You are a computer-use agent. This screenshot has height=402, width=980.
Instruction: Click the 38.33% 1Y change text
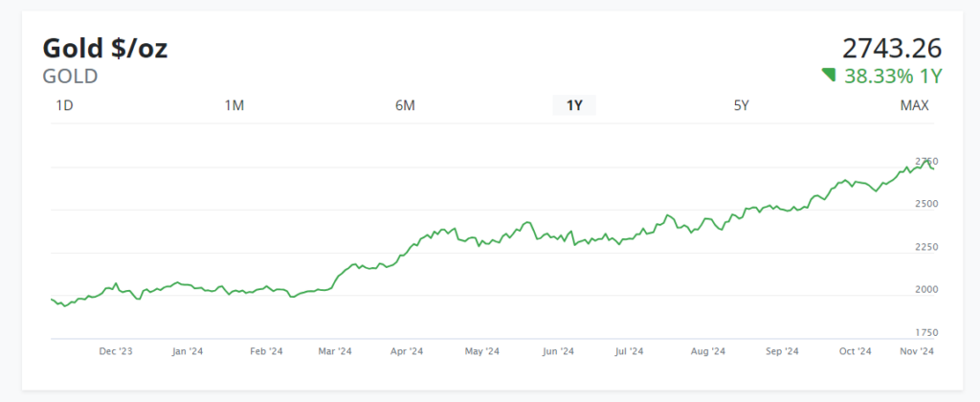(893, 76)
